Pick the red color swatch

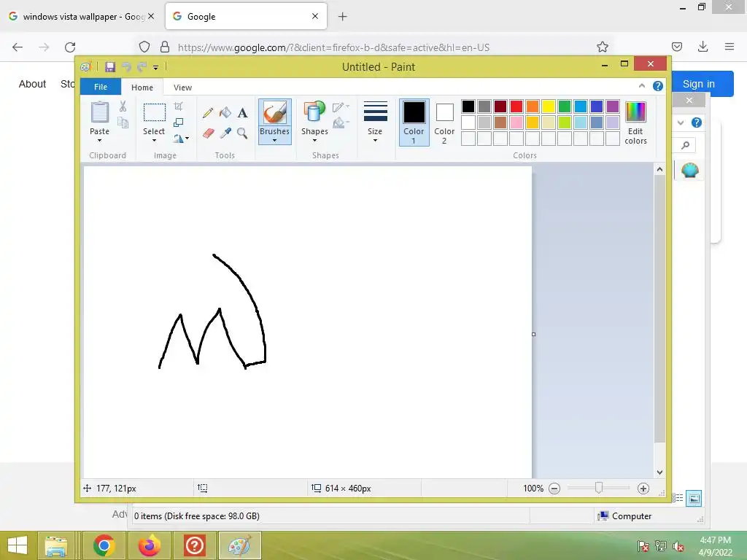click(516, 106)
